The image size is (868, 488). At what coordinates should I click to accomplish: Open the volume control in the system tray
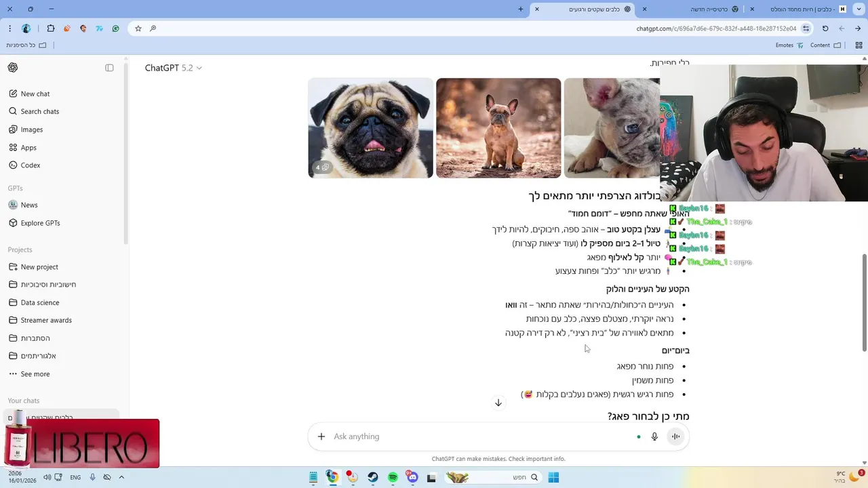coord(47,477)
